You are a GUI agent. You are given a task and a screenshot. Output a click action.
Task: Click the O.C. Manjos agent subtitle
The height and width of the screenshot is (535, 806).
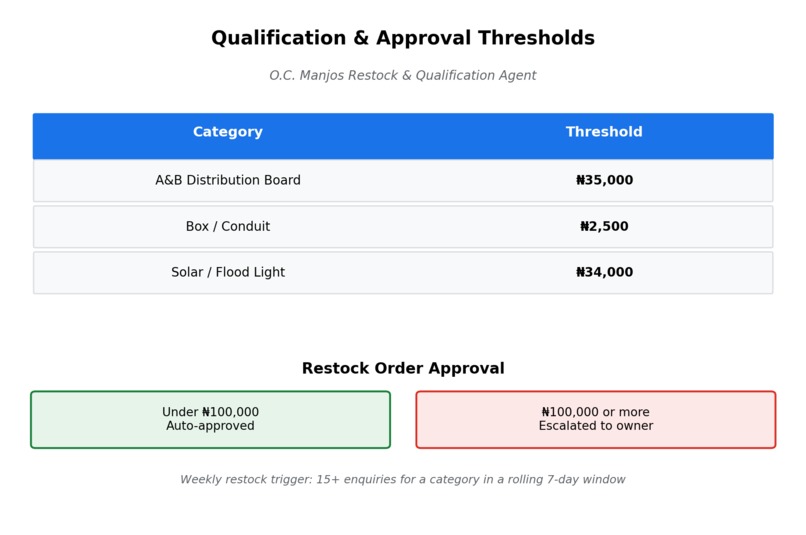[x=403, y=76]
